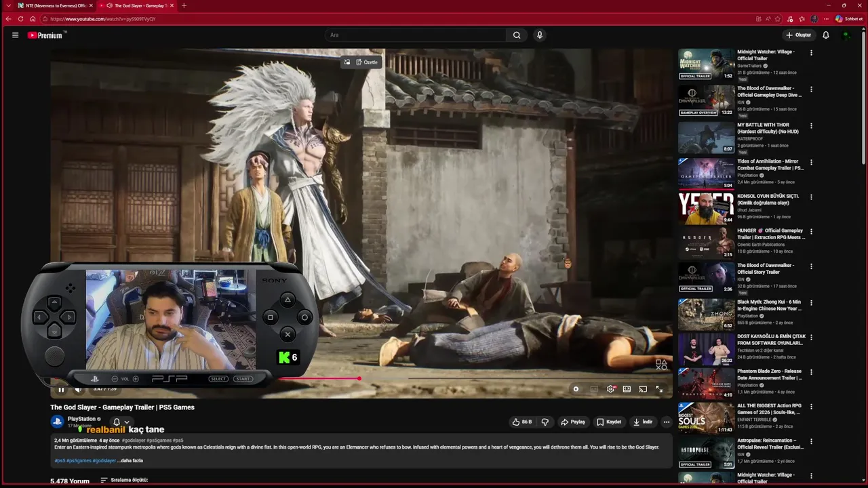Open the player settings gear
Viewport: 868px width, 488px height.
point(610,389)
